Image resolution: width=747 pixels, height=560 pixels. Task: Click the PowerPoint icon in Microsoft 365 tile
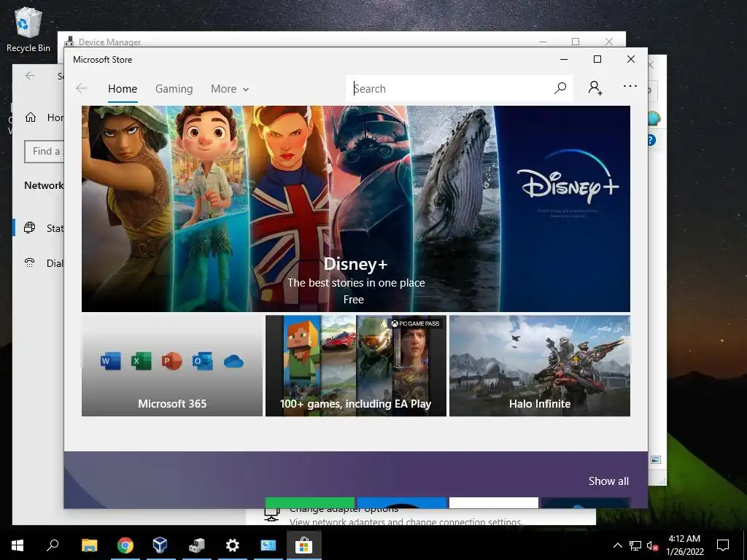point(171,361)
